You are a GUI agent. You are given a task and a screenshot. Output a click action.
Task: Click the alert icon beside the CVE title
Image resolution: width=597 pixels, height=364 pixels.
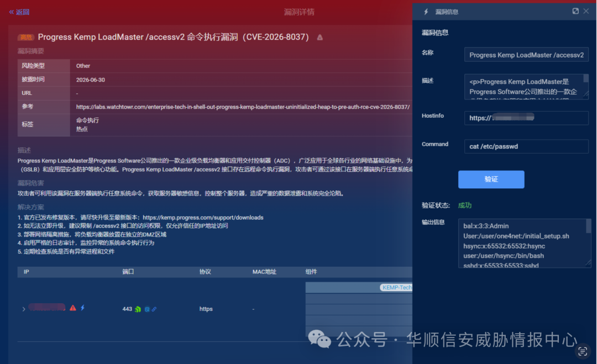tap(320, 37)
